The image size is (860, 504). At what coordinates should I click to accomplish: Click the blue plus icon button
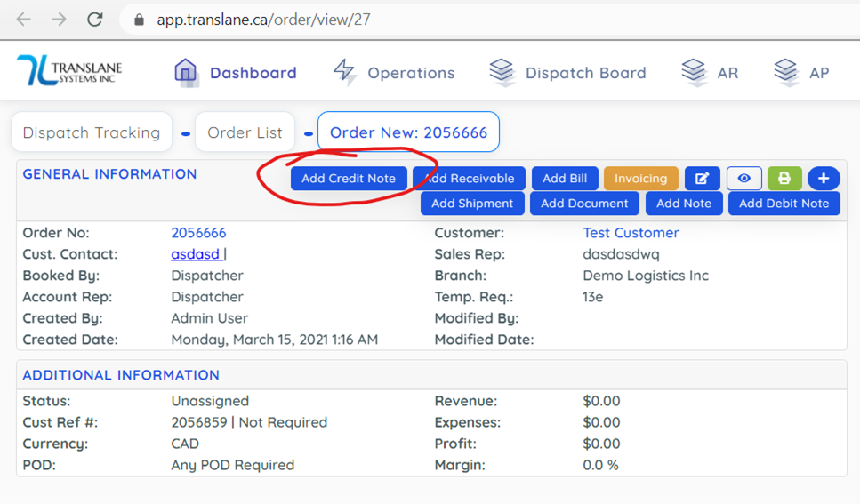(x=824, y=179)
